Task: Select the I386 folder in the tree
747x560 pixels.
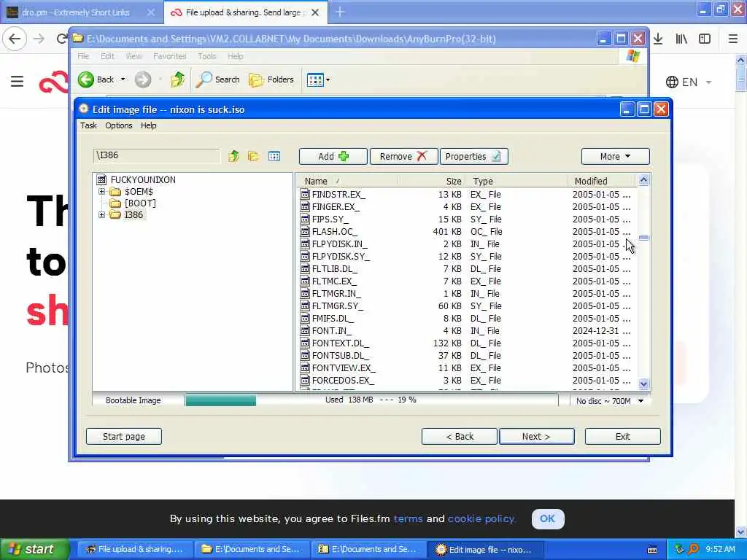Action: tap(133, 215)
